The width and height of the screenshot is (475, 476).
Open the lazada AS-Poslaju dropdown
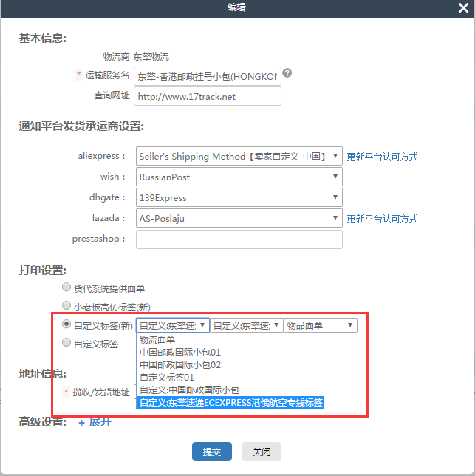click(239, 219)
